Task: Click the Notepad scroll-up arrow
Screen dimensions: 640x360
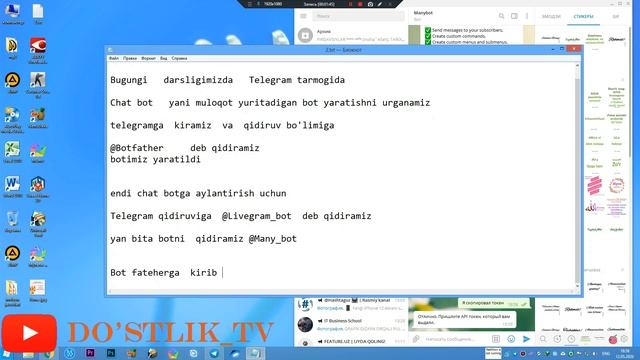Action: click(x=577, y=65)
